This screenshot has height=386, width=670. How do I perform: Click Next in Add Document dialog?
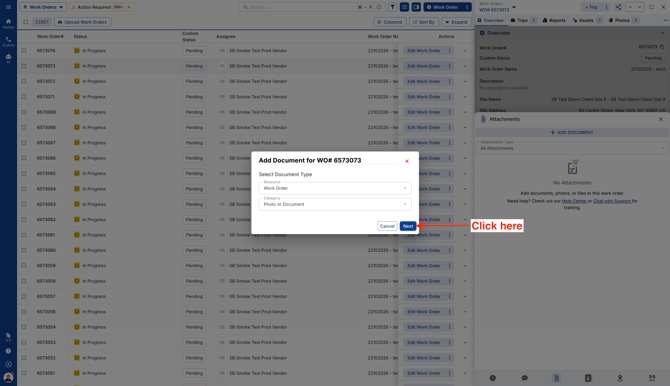pyautogui.click(x=408, y=226)
